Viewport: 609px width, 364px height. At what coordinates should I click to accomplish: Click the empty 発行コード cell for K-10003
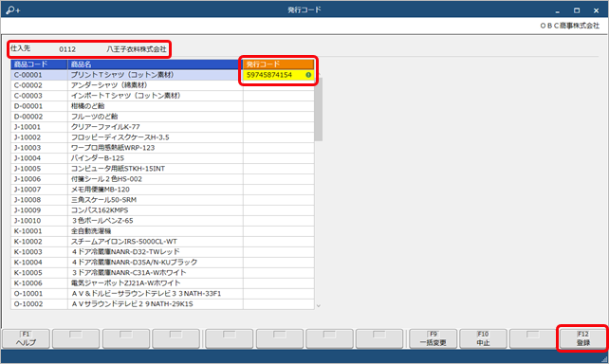tap(279, 252)
